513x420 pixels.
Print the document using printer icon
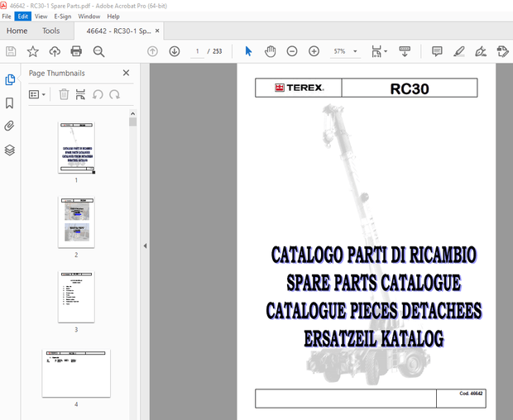(76, 51)
